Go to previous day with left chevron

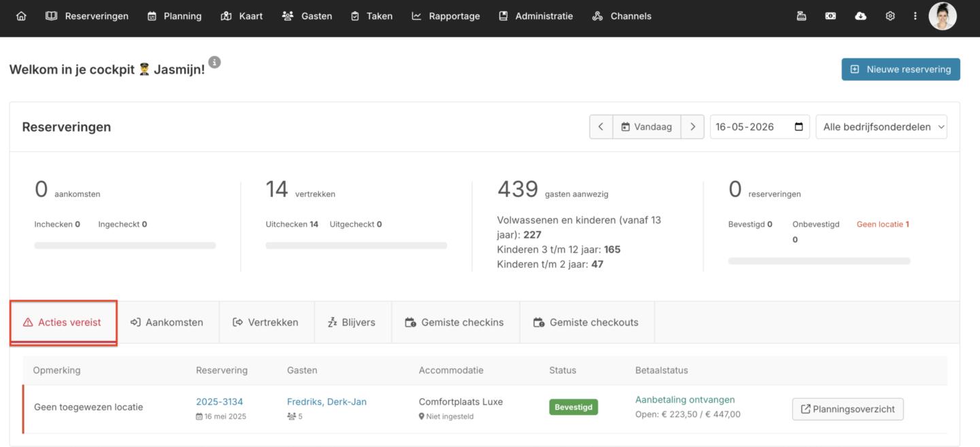coord(601,127)
